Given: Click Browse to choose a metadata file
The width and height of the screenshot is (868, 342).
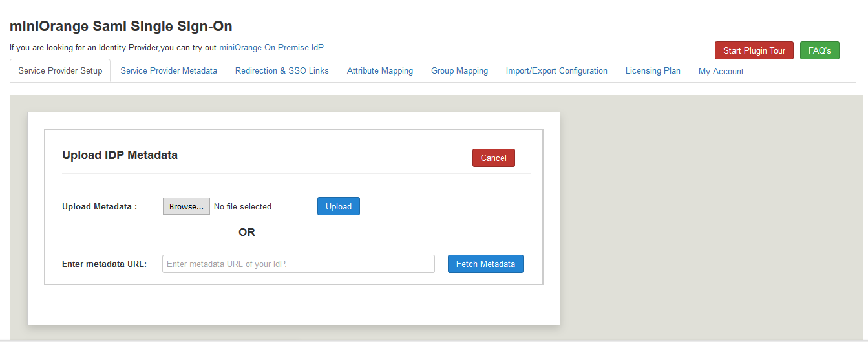Looking at the screenshot, I should (x=186, y=206).
